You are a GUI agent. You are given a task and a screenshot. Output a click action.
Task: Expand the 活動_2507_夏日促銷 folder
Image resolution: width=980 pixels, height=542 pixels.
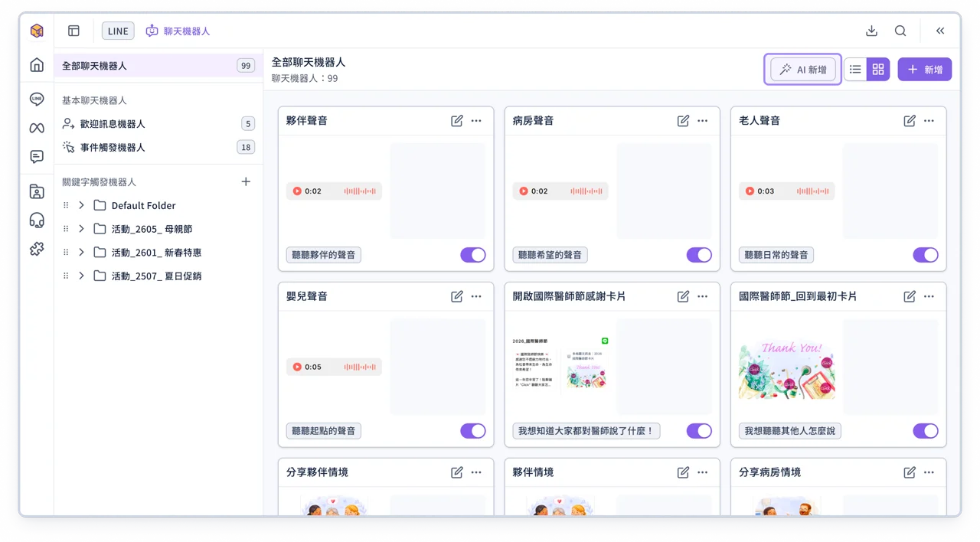click(81, 276)
